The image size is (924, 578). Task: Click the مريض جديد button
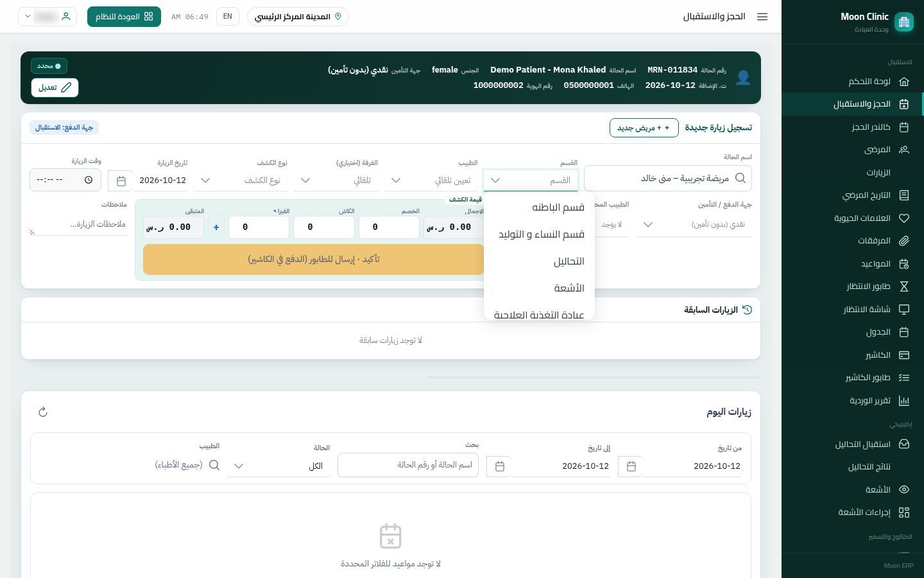(x=644, y=128)
